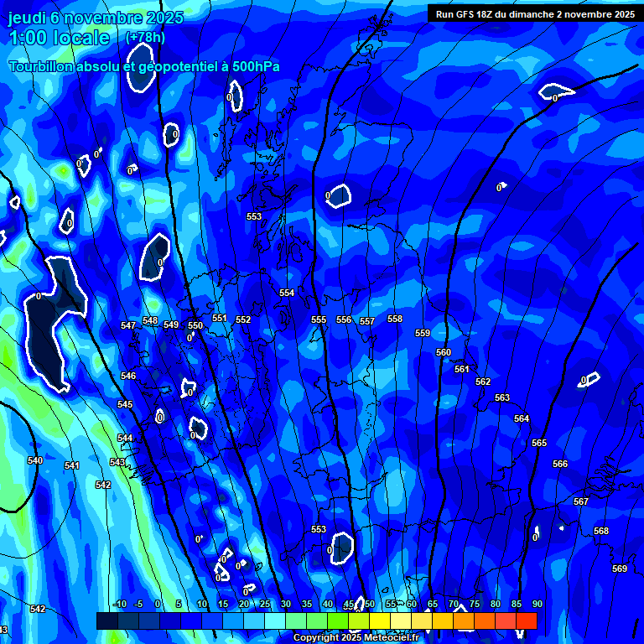Pick the yellow legend swatch near 50
Viewport: 644px width, 644px height.
coord(379,621)
